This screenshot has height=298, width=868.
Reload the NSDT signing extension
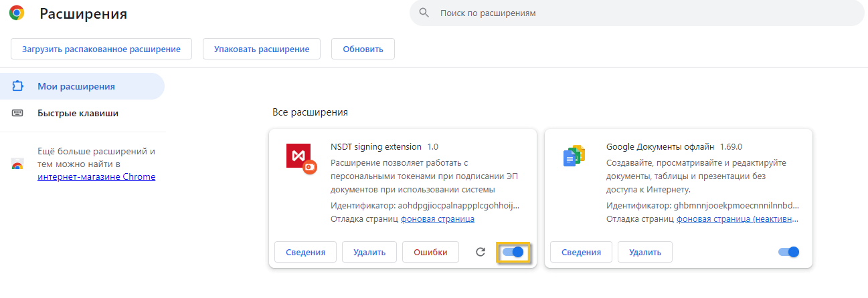tap(480, 252)
